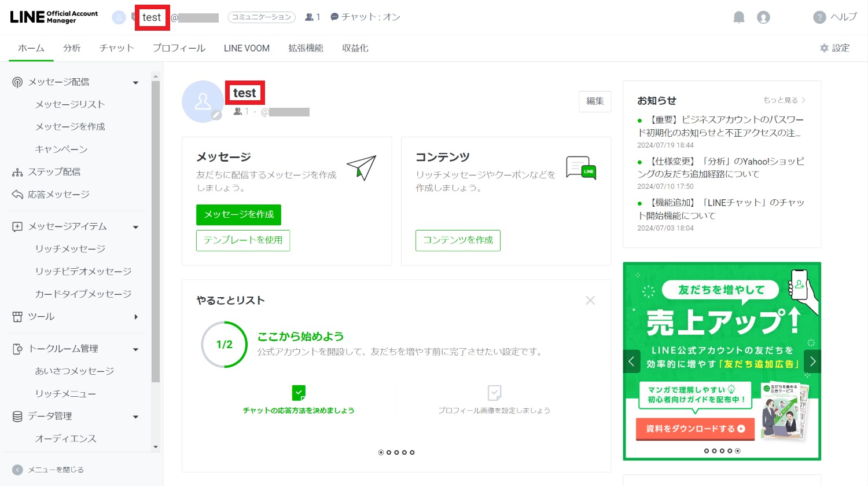868x486 pixels.
Task: Click the small account avatar in header
Action: [119, 17]
